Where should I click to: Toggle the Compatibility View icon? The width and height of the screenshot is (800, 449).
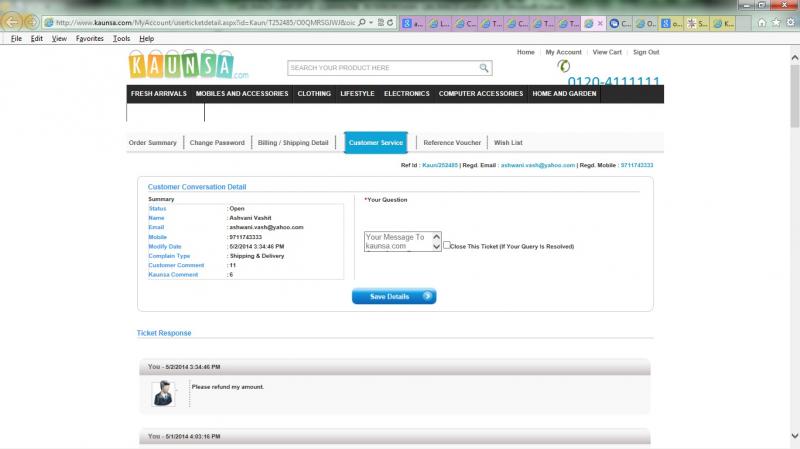pyautogui.click(x=381, y=22)
